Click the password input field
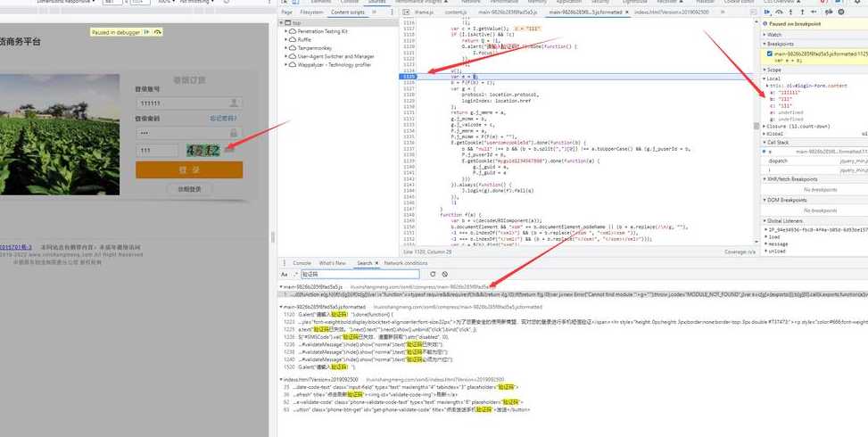The height and width of the screenshot is (437, 868). pos(189,133)
